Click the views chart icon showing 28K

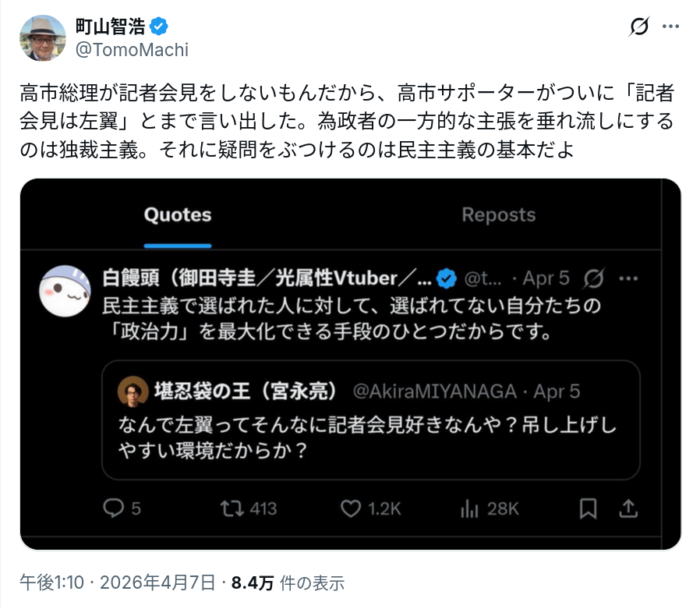click(x=470, y=508)
